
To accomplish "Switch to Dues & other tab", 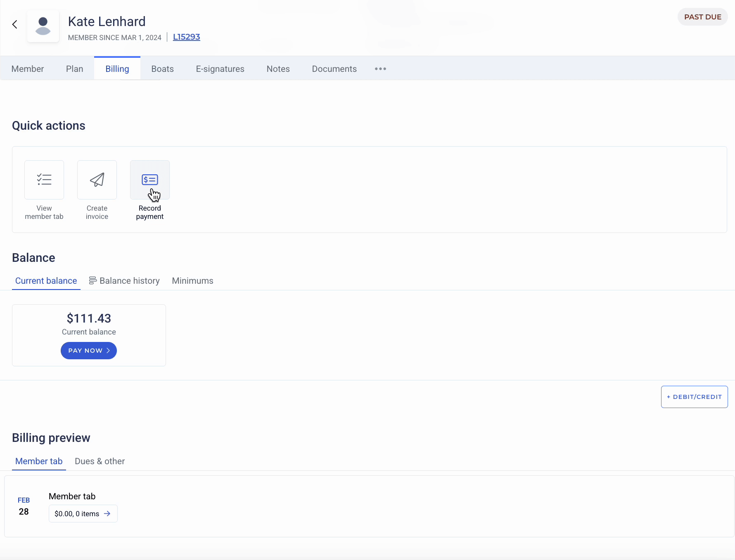I will point(100,461).
